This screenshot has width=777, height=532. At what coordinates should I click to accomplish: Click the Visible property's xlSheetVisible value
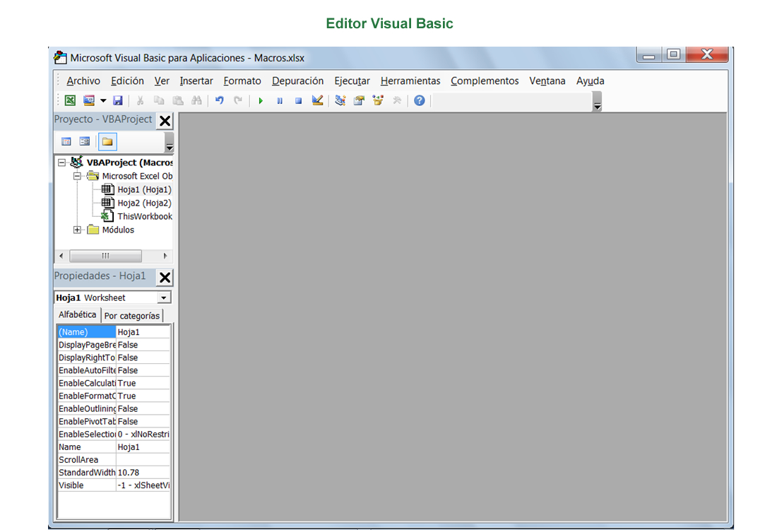[143, 485]
